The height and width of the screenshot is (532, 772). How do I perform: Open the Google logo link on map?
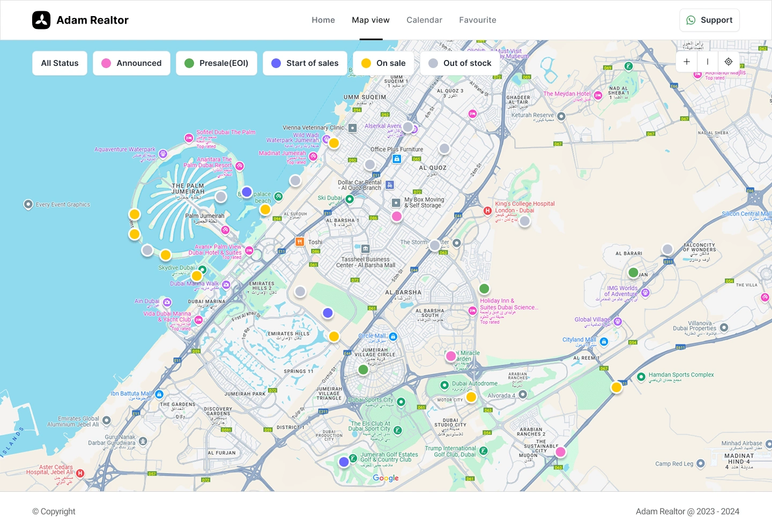point(386,478)
